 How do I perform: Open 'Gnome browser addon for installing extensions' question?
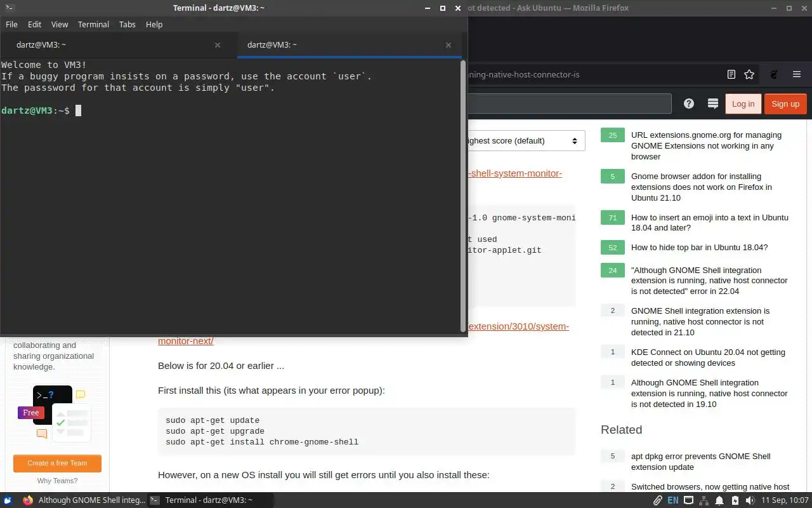[x=702, y=187]
